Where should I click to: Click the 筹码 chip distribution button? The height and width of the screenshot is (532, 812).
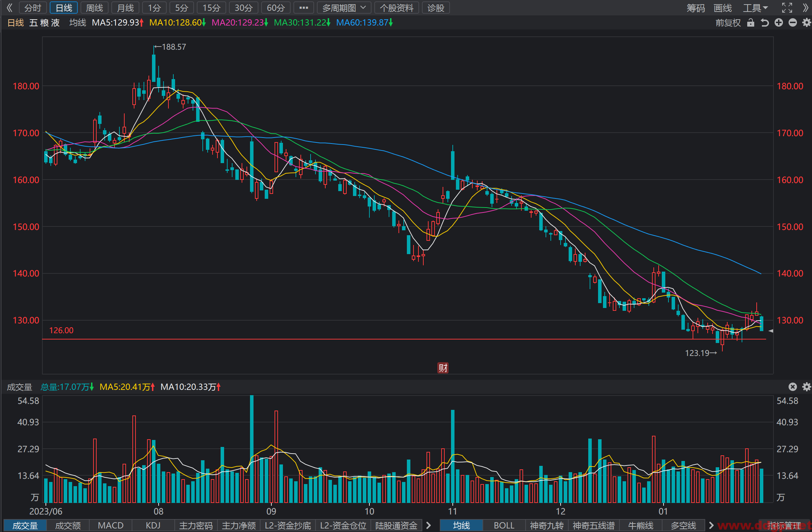click(696, 8)
